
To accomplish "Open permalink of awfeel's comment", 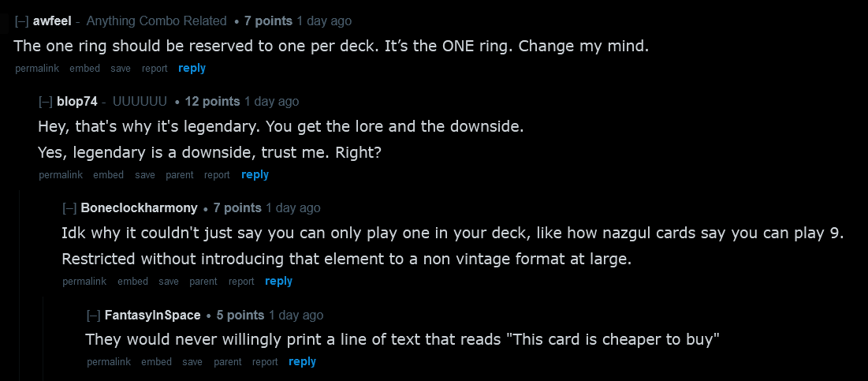I will [36, 69].
